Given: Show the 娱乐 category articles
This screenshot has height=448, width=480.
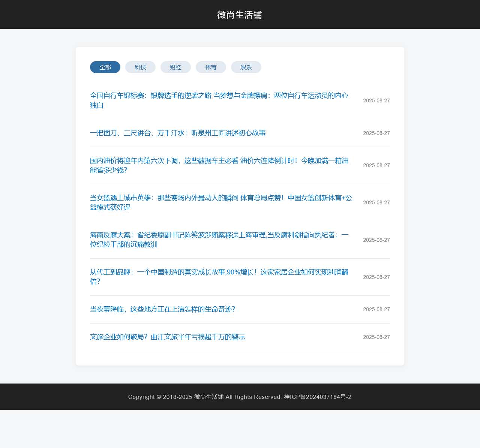Looking at the screenshot, I should click(246, 67).
